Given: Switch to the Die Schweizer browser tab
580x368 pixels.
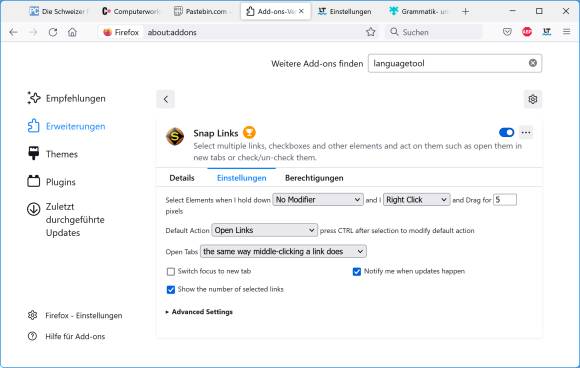Looking at the screenshot, I should point(58,11).
